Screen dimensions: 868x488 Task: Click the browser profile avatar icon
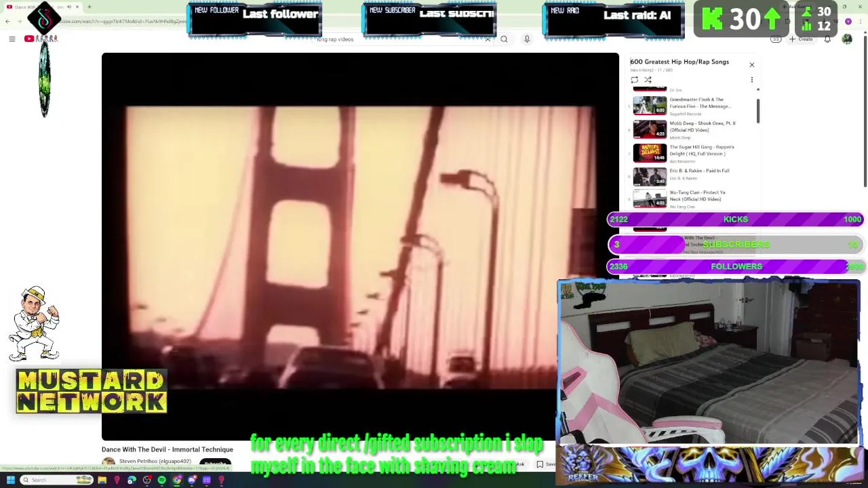(848, 22)
